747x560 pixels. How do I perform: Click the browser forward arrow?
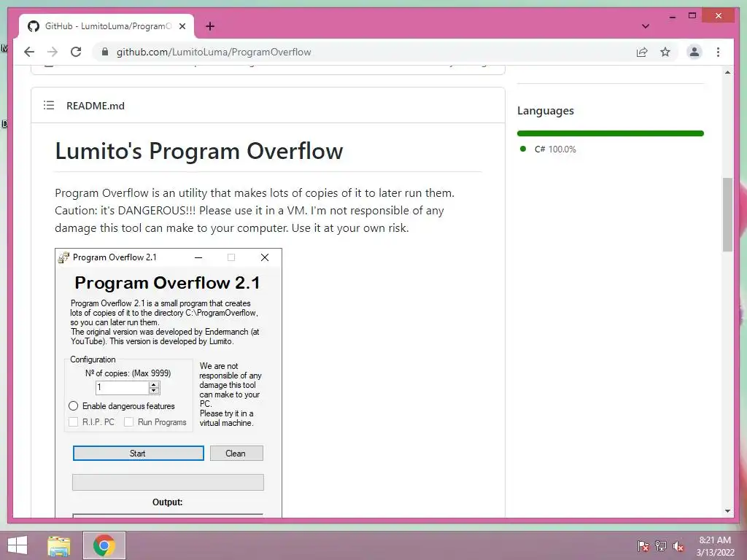click(x=53, y=52)
